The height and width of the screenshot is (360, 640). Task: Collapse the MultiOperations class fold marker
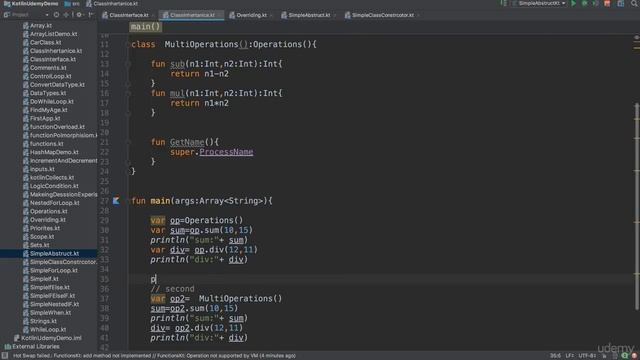point(128,44)
